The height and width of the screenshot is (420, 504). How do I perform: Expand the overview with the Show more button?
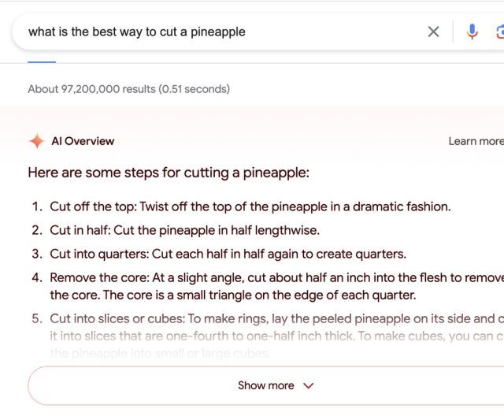click(266, 385)
